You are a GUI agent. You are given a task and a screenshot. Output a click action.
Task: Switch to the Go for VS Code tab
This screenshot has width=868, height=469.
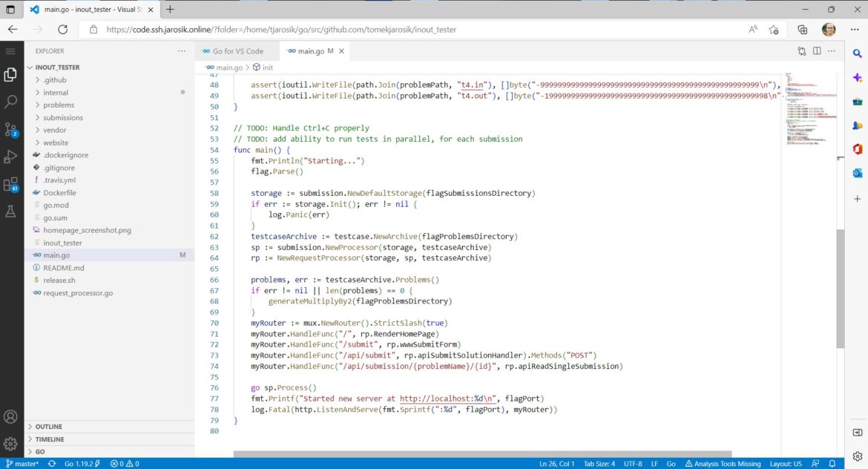click(236, 52)
